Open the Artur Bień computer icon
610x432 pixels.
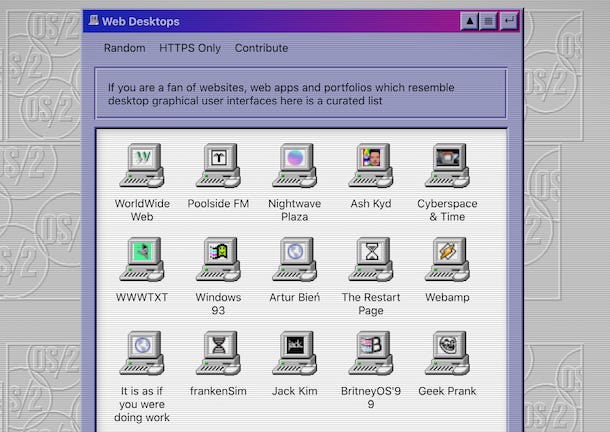click(294, 259)
